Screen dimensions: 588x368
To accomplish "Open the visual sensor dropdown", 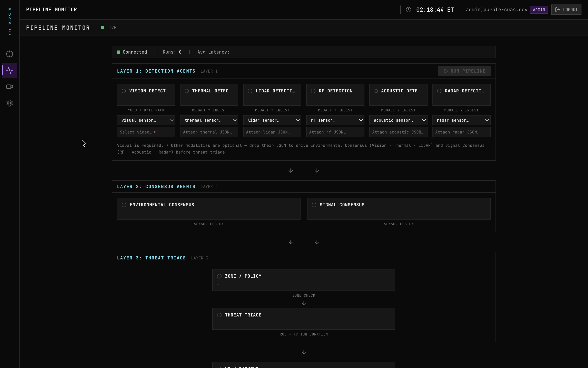I will pos(146,120).
